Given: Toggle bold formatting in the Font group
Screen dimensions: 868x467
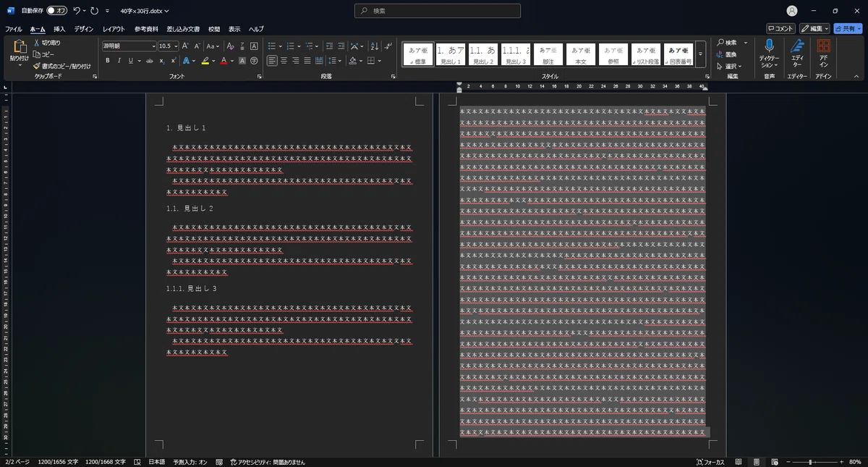Looking at the screenshot, I should pyautogui.click(x=108, y=61).
